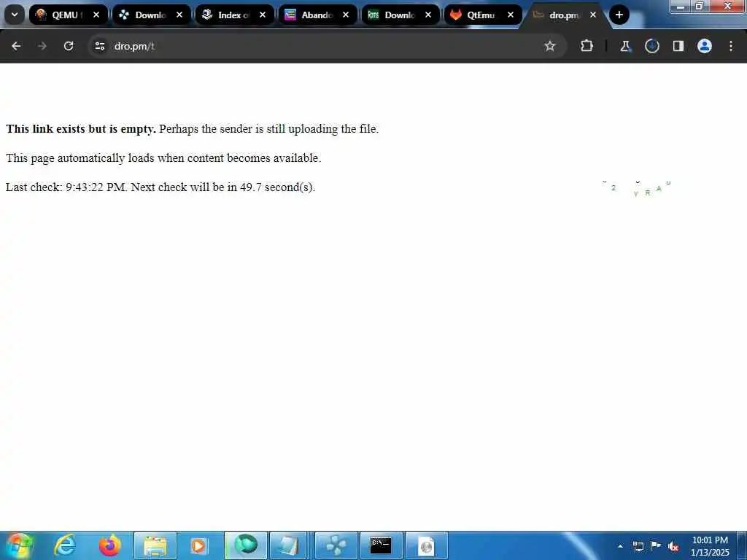Open a new tab with plus button
747x560 pixels.
click(619, 15)
